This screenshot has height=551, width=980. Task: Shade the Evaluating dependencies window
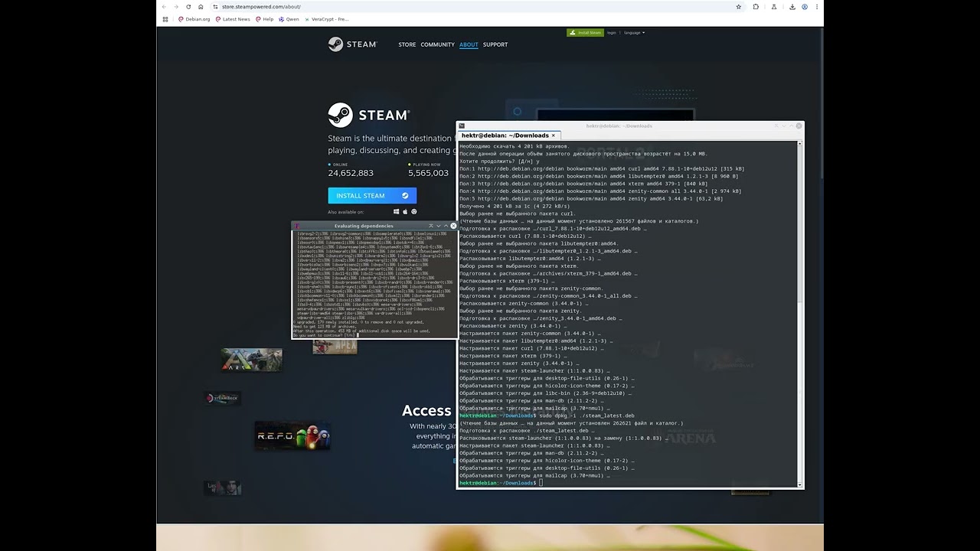click(431, 226)
